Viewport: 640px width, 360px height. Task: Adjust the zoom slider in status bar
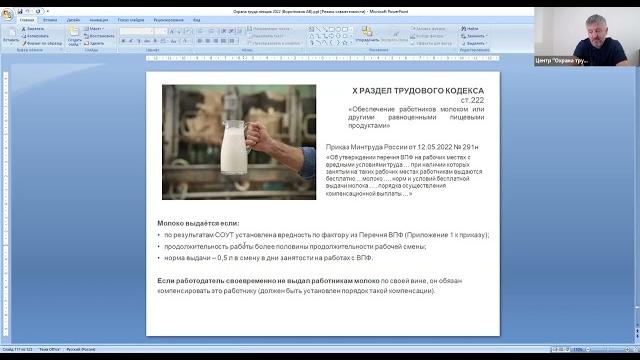(x=608, y=349)
